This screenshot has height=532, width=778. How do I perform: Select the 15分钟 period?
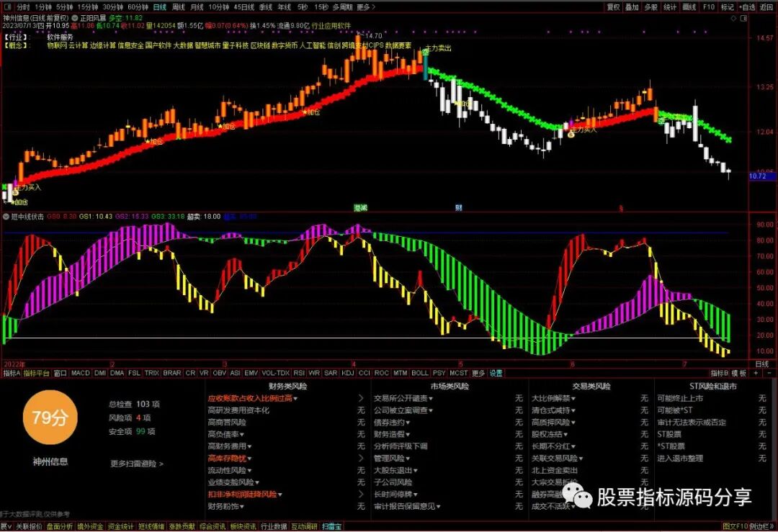tap(88, 7)
